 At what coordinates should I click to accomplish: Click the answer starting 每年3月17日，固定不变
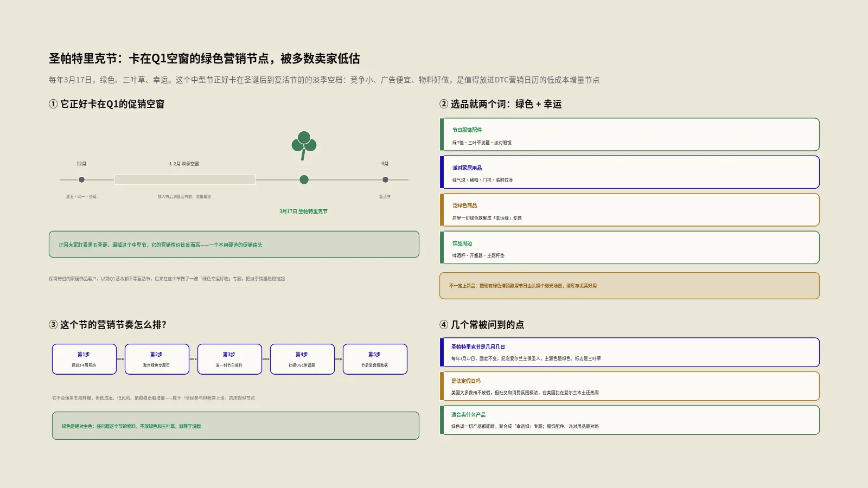pyautogui.click(x=526, y=358)
